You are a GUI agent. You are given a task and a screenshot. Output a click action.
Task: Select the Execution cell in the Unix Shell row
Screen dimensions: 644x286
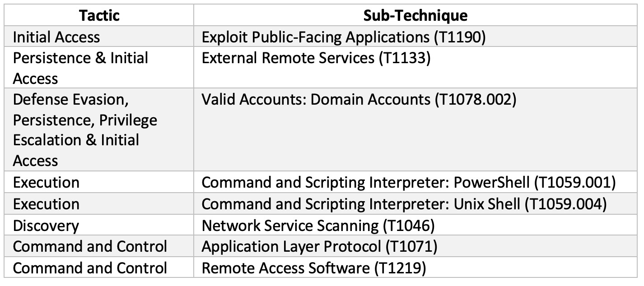tap(46, 204)
